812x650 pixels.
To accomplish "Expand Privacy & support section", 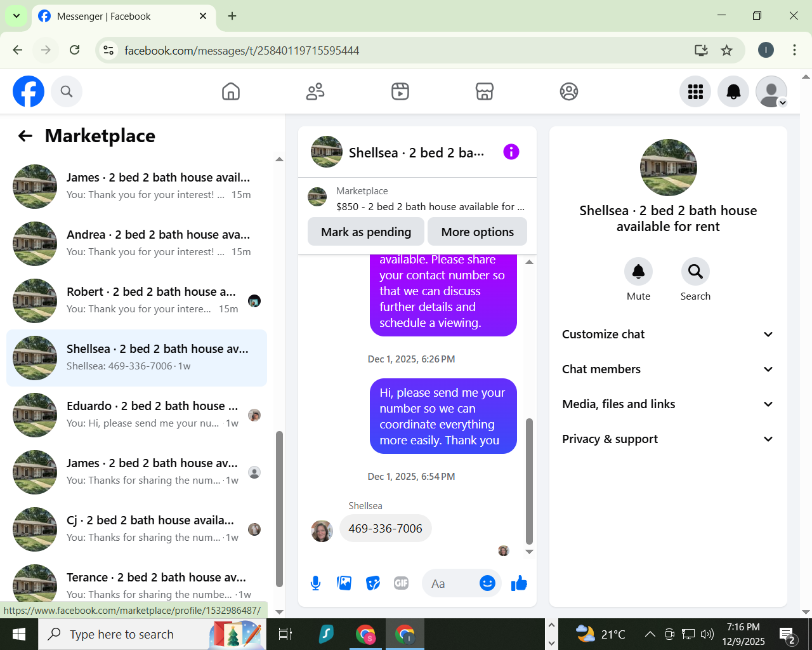I will (x=668, y=439).
